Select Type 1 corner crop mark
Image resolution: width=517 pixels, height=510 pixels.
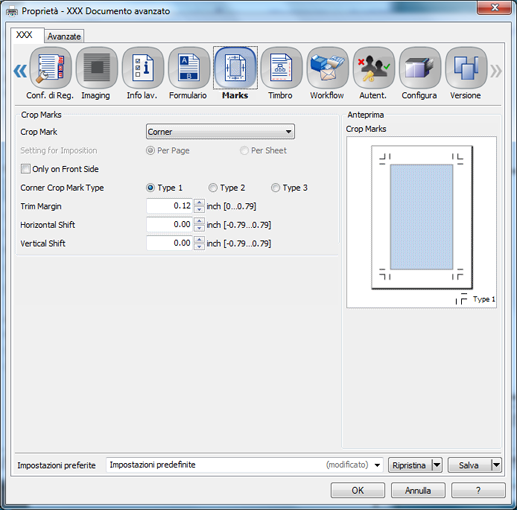tap(150, 188)
